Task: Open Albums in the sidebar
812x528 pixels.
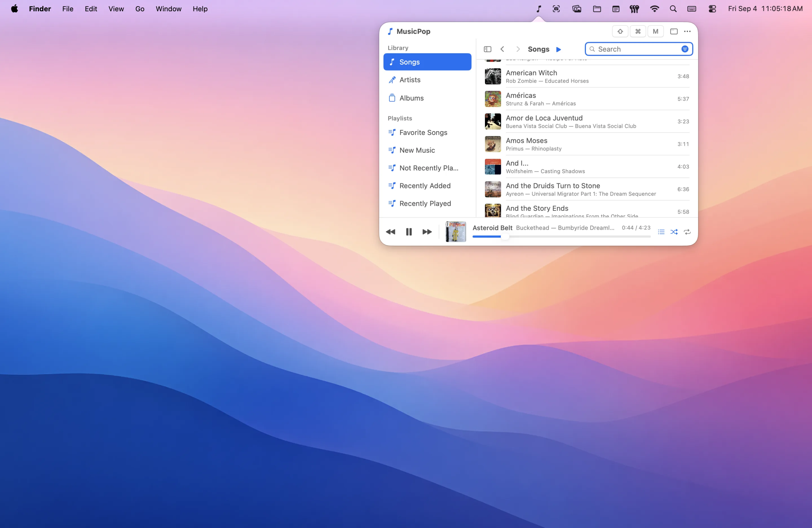Action: click(x=427, y=98)
